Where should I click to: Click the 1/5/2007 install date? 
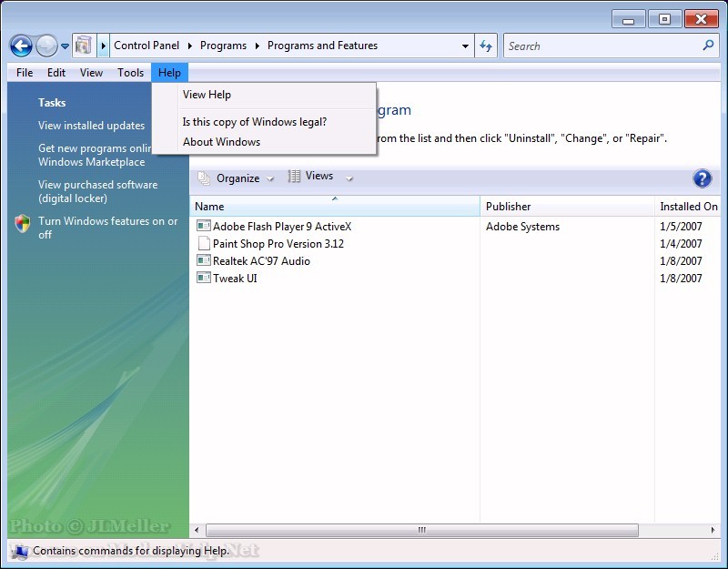pos(681,226)
